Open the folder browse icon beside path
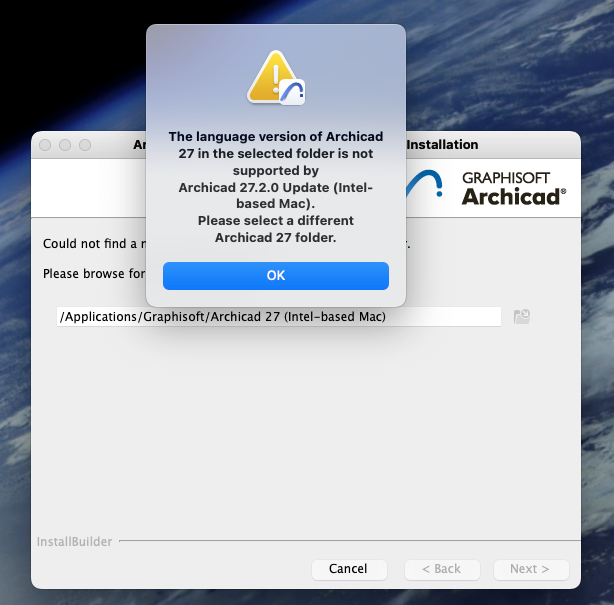The image size is (614, 605). 522,316
